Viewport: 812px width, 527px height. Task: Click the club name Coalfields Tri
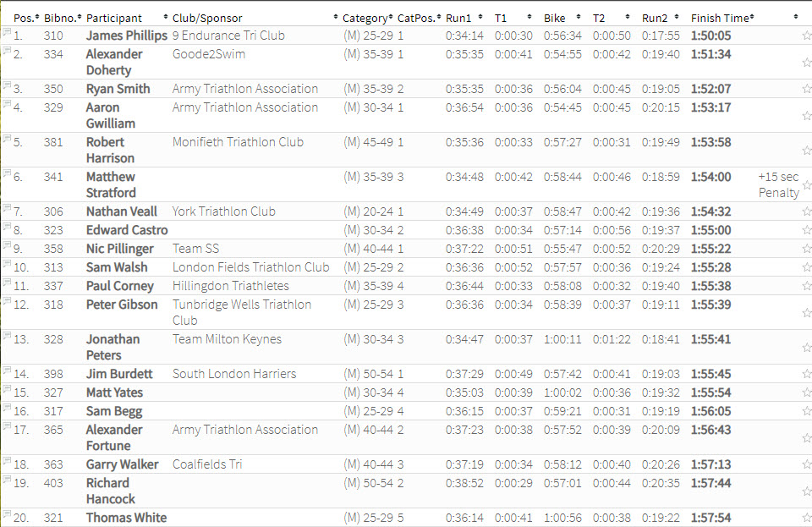tap(207, 465)
